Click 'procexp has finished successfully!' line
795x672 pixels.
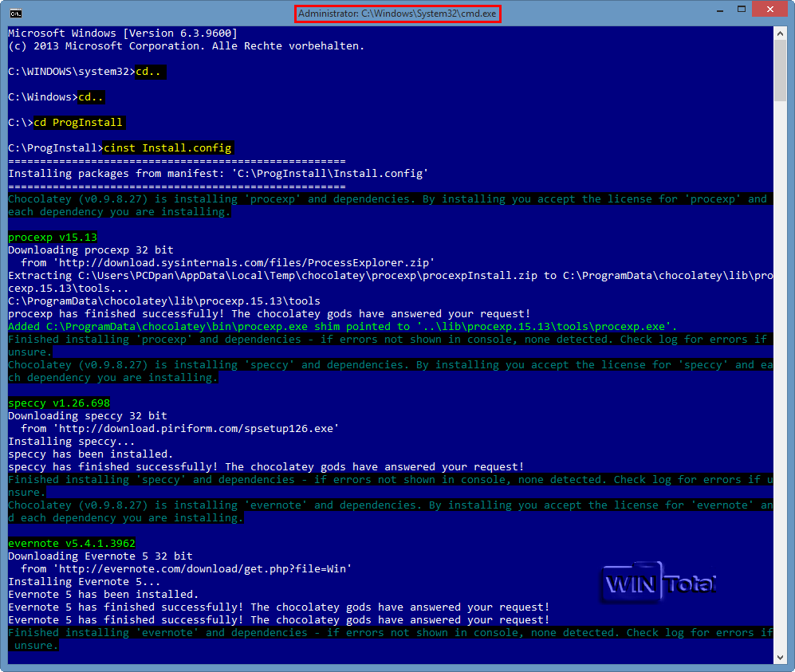pos(270,314)
